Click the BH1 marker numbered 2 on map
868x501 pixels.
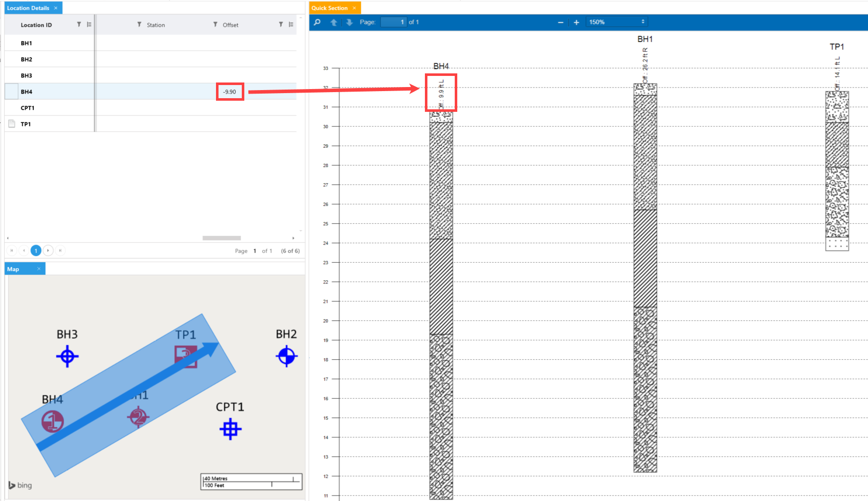138,418
